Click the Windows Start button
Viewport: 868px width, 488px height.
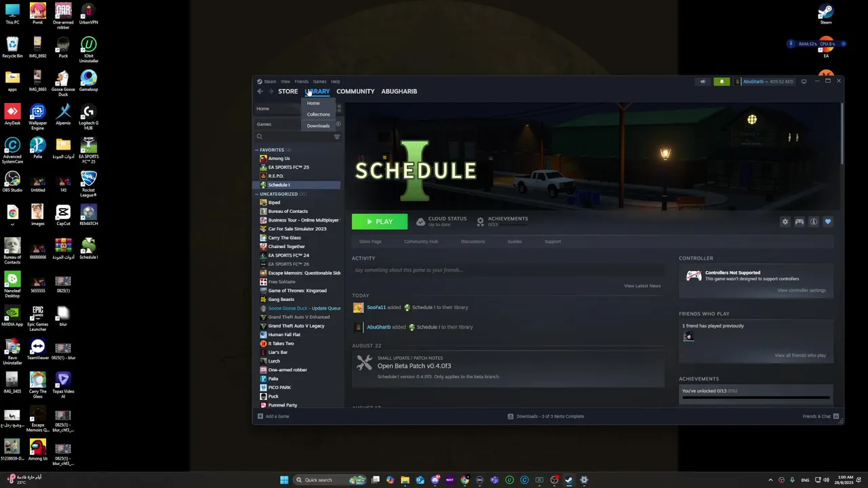(x=284, y=480)
